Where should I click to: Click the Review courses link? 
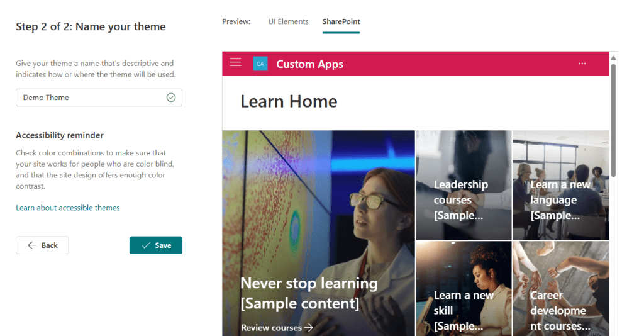271,328
